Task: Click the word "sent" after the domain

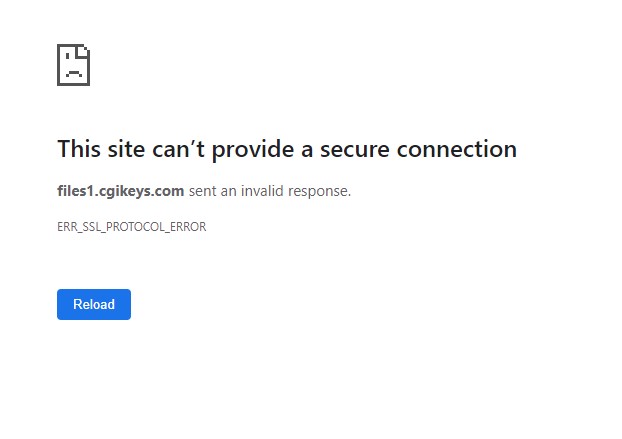Action: [x=203, y=191]
